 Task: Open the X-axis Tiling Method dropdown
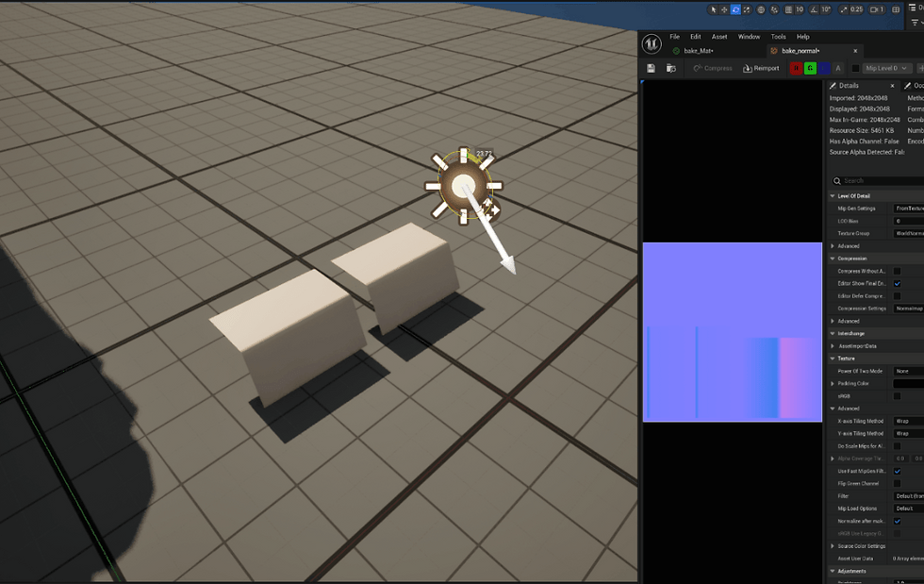point(908,421)
